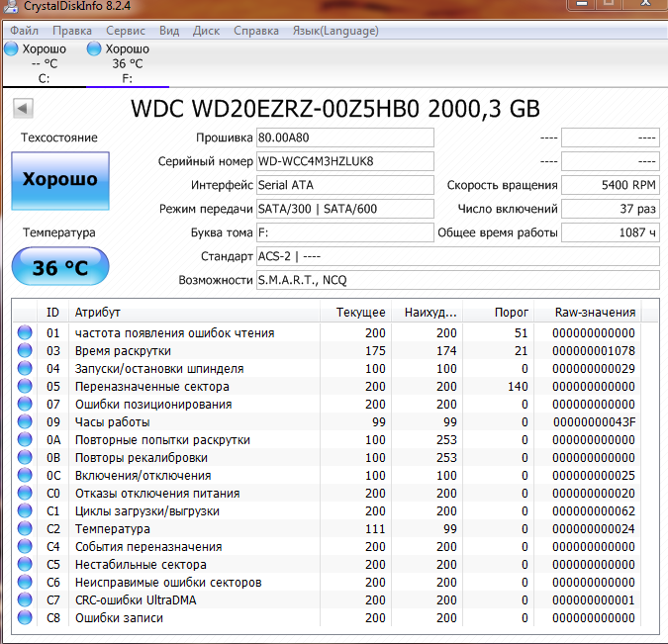Click the total hours 1087 ч field
The width and height of the screenshot is (668, 644).
pyautogui.click(x=611, y=232)
